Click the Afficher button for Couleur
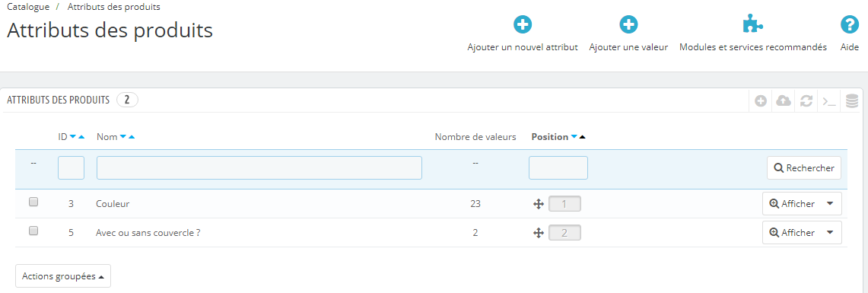Screen dimensions: 868x293 (792, 204)
